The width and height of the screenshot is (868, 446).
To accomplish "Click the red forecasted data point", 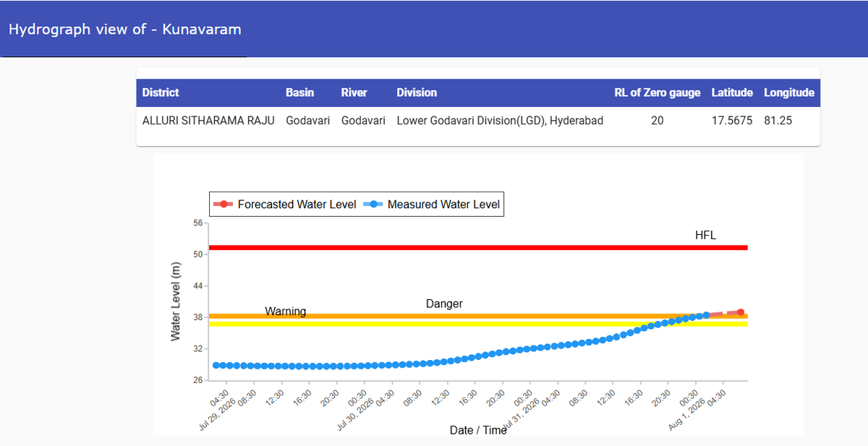I will tap(741, 312).
